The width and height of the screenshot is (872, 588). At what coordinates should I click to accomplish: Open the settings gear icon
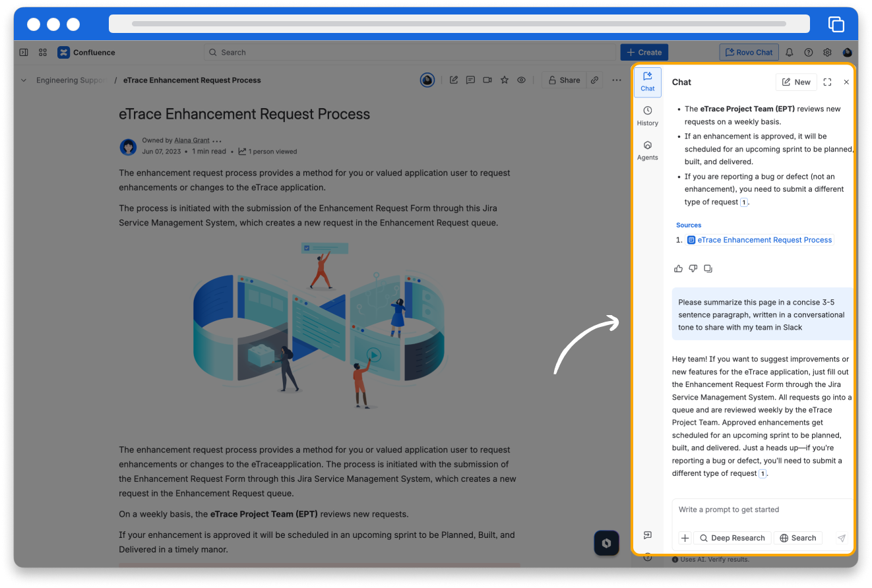827,52
